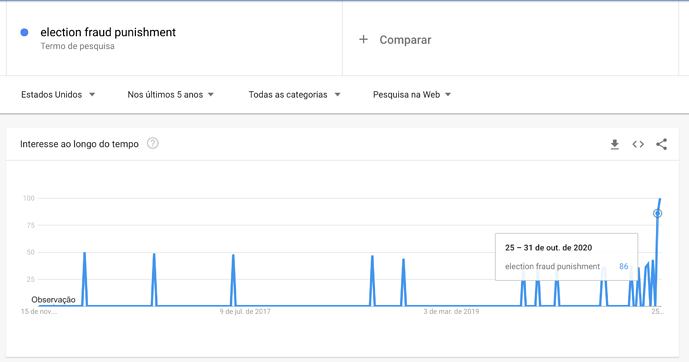
Task: Edit the election fraud punishment search term
Action: point(108,32)
